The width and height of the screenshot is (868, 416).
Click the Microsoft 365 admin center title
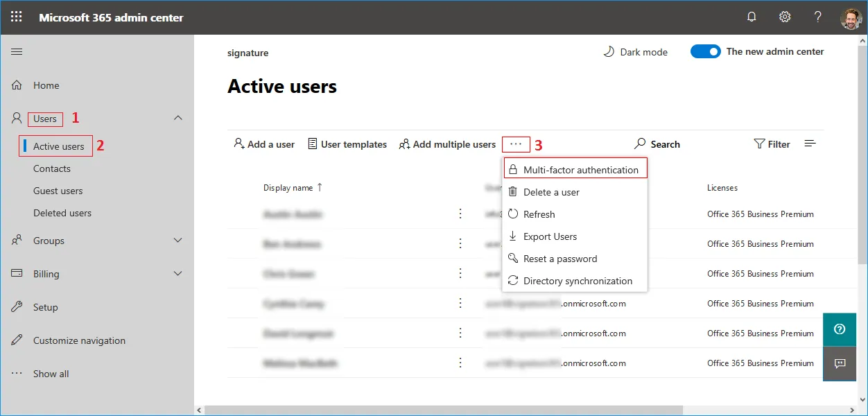(111, 17)
